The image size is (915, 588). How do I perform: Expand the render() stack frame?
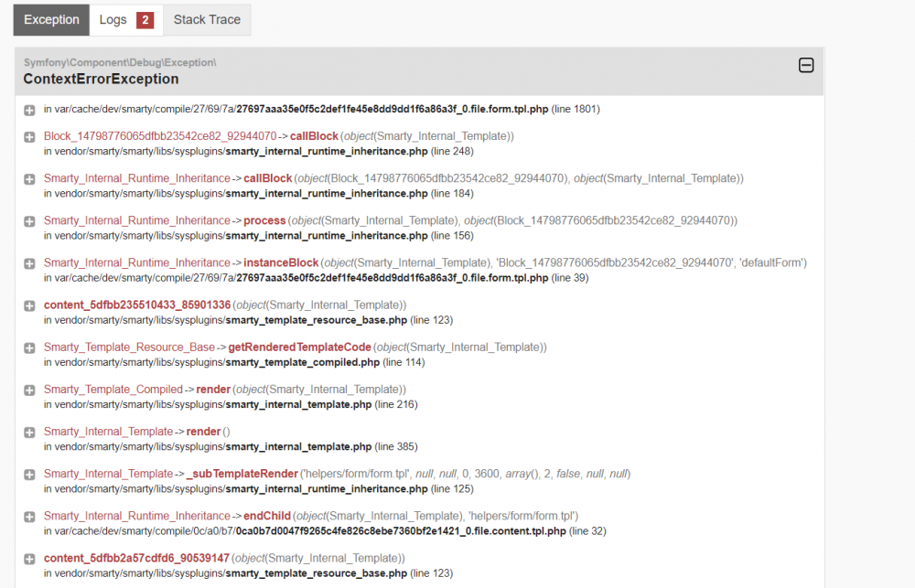click(28, 431)
